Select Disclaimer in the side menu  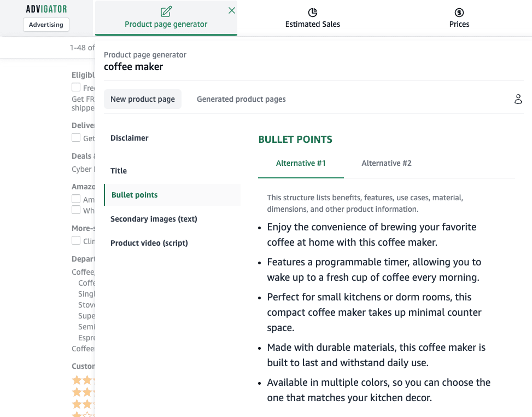coord(129,138)
